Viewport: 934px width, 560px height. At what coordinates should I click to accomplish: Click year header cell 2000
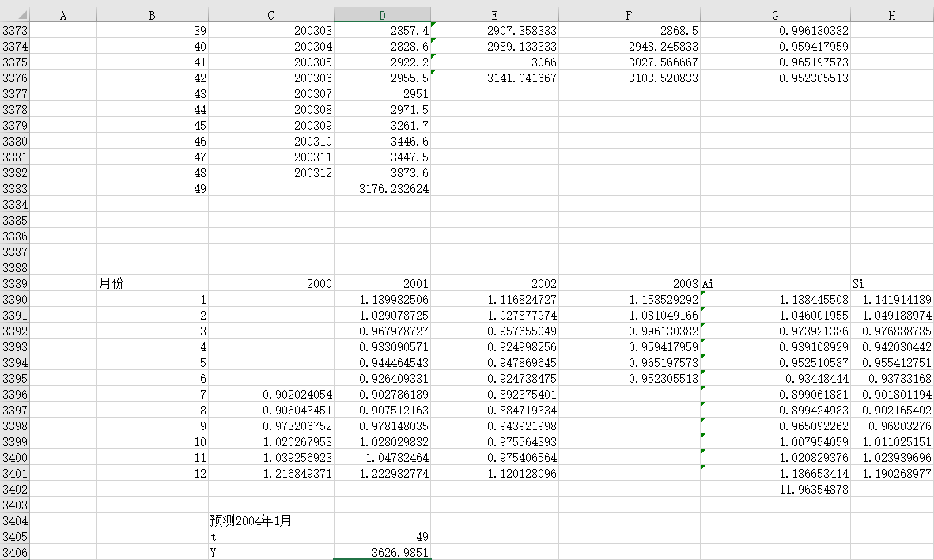click(x=271, y=284)
